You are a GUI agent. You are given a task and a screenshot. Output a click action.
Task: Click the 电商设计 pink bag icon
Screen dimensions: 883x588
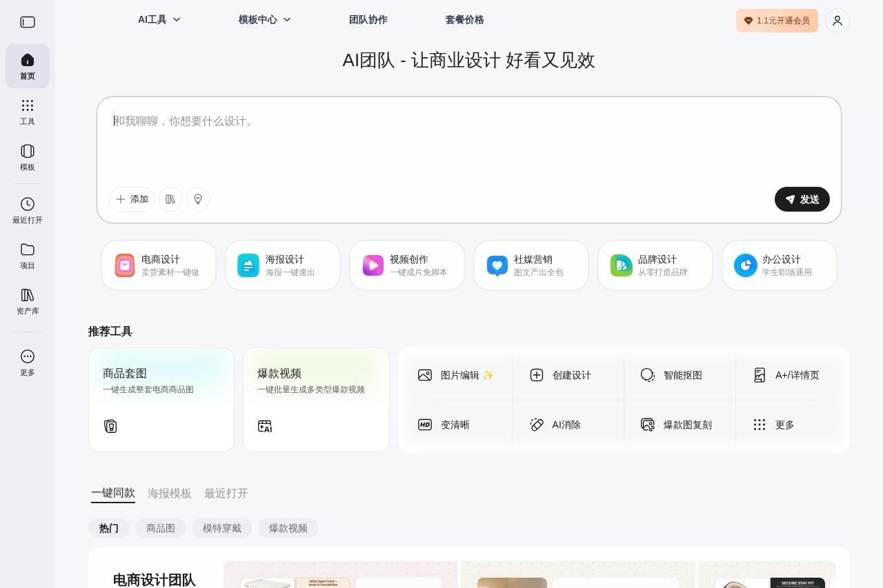coord(125,265)
